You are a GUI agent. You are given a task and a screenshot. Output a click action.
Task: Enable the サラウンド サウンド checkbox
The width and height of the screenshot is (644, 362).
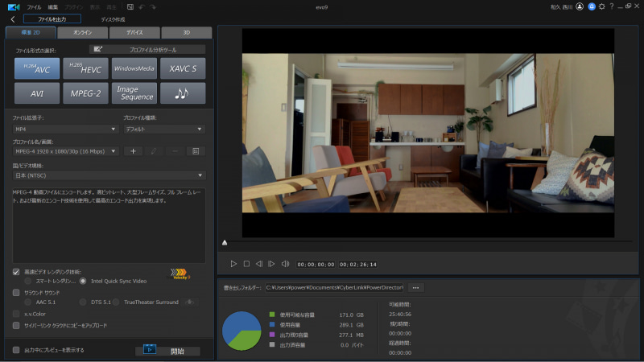tap(16, 293)
